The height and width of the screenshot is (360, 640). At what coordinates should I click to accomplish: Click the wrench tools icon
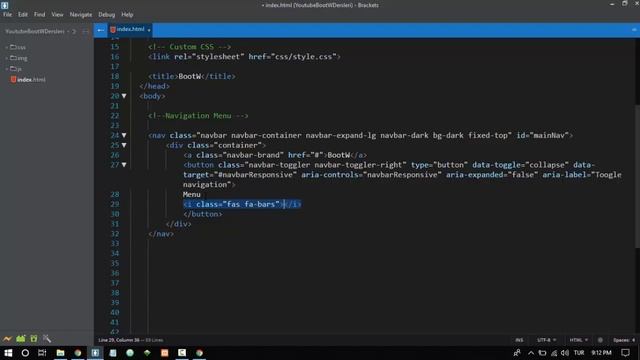[x=47, y=339]
